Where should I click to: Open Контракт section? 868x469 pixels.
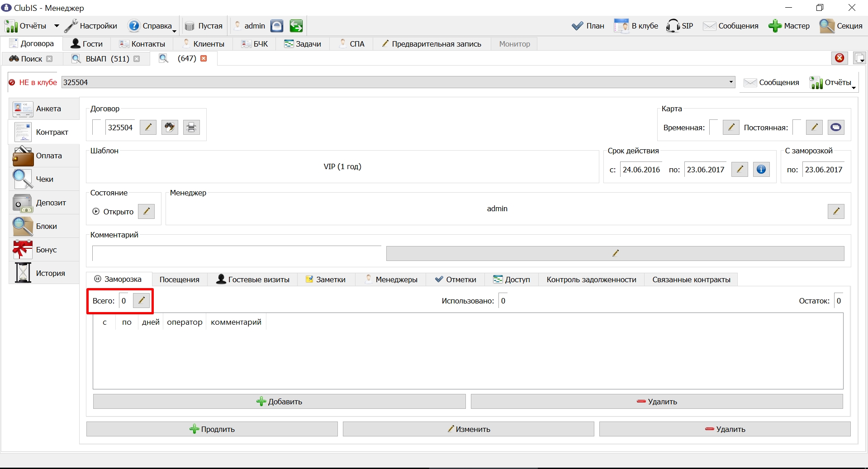(x=44, y=132)
